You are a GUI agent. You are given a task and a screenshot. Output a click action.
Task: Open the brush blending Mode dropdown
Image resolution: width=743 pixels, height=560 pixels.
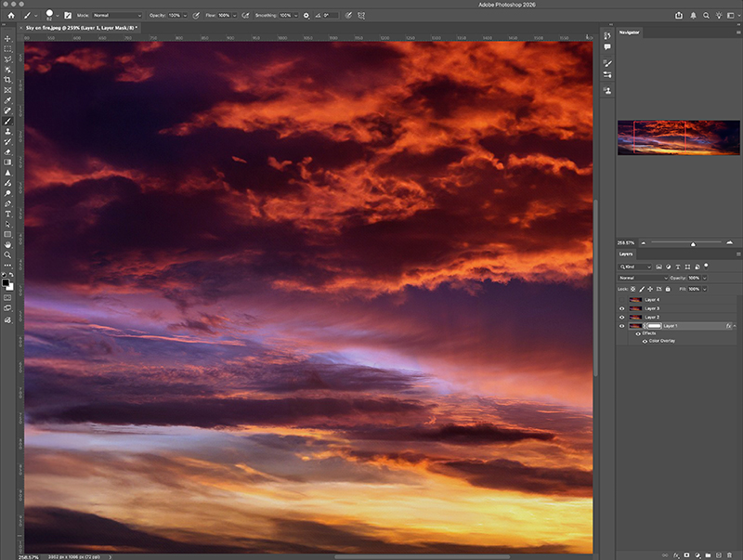(118, 16)
